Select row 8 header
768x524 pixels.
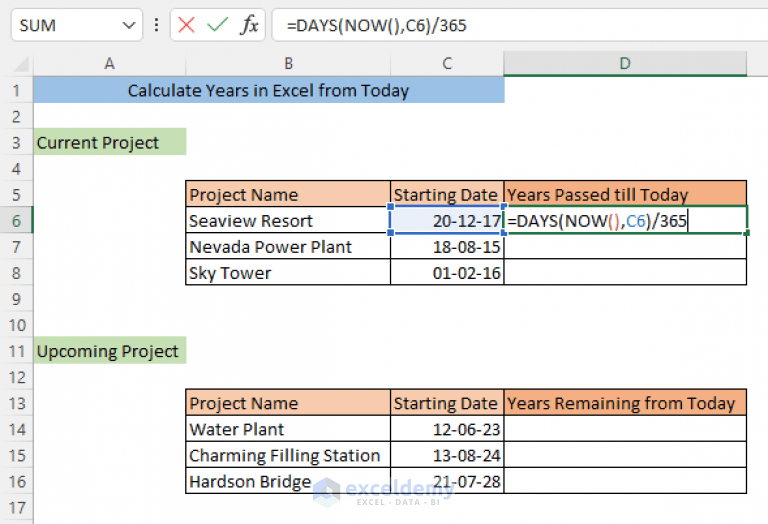pyautogui.click(x=17, y=273)
